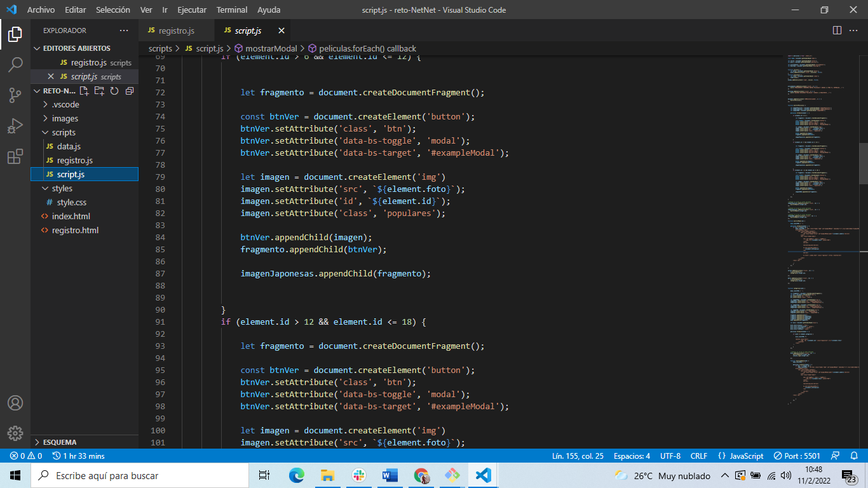This screenshot has width=868, height=488.
Task: Open the notifications bell
Action: [854, 456]
